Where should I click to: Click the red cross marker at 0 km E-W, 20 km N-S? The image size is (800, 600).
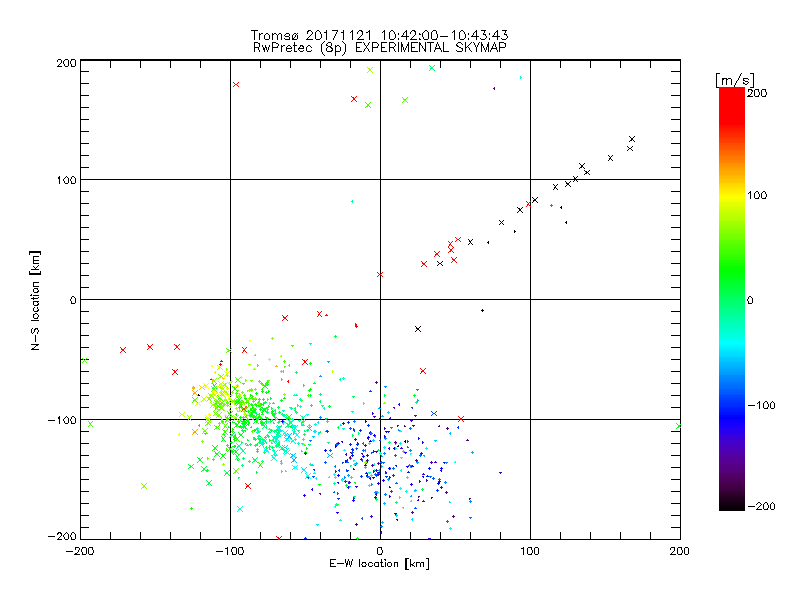click(x=380, y=274)
